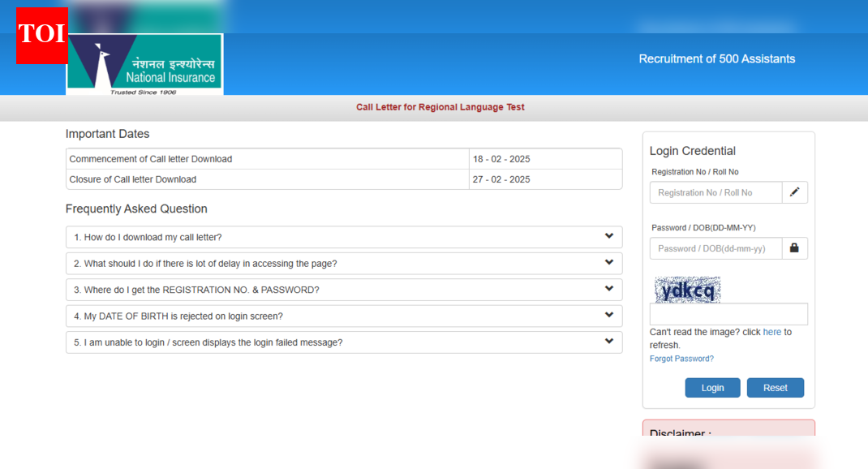
Task: Focus the Password / DOB input field
Action: pyautogui.click(x=715, y=248)
